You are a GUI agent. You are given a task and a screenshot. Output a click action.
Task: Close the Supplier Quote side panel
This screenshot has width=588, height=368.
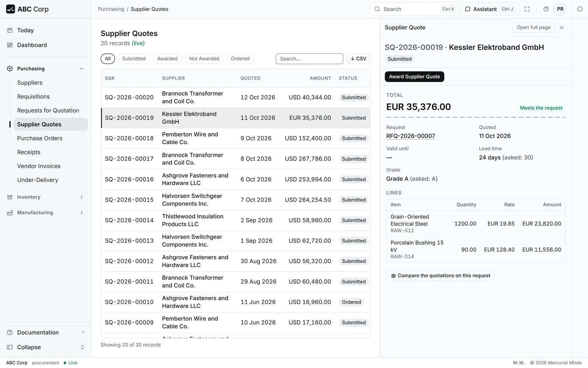pos(562,28)
